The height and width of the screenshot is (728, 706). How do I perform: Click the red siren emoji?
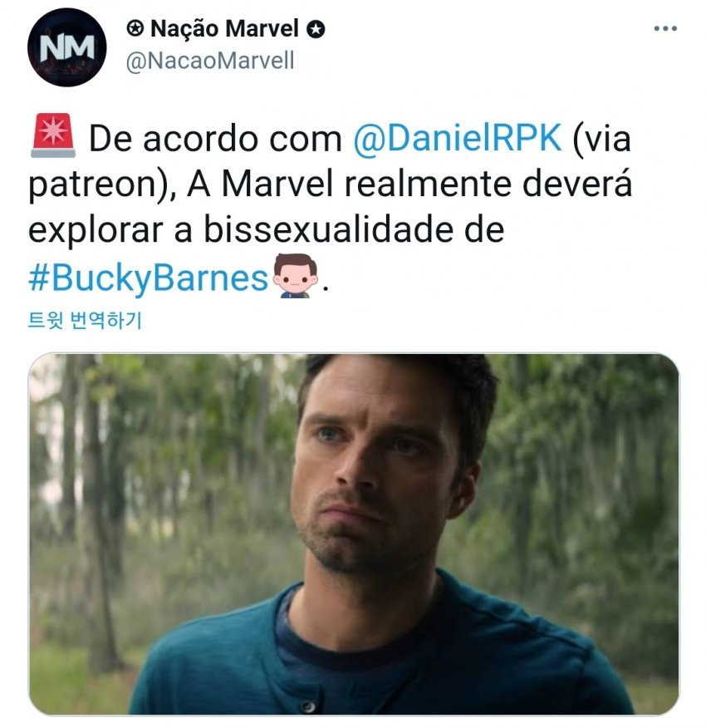[x=53, y=135]
